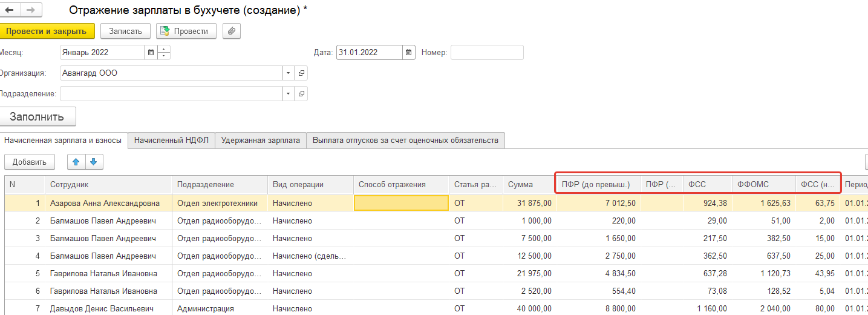
Task: Click the 31 875,00 amount cell
Action: coord(529,204)
